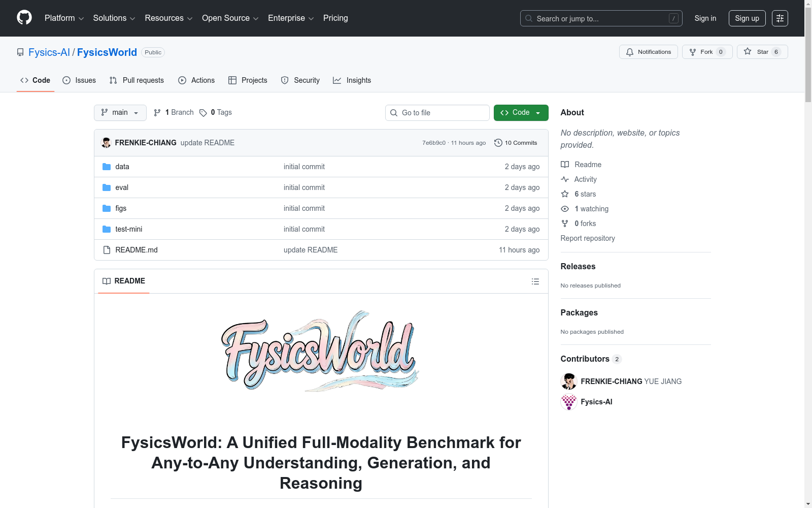The image size is (812, 508).
Task: Open the Contributors heading link
Action: [591, 359]
